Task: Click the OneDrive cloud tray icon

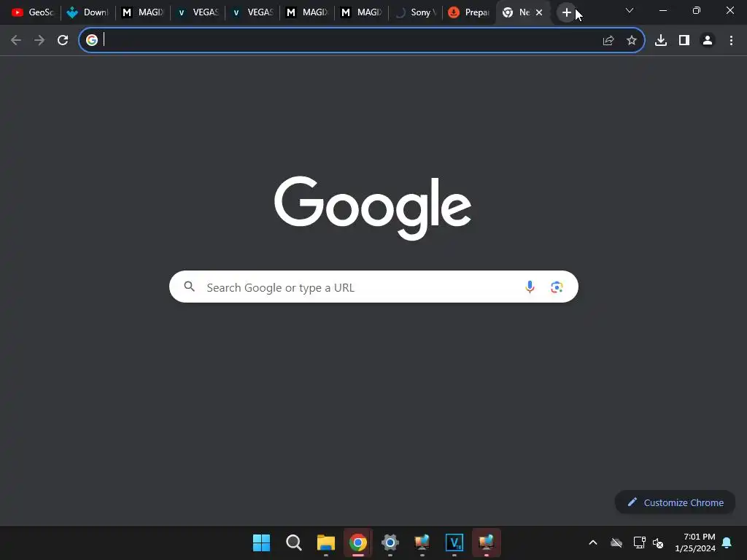Action: tap(616, 542)
